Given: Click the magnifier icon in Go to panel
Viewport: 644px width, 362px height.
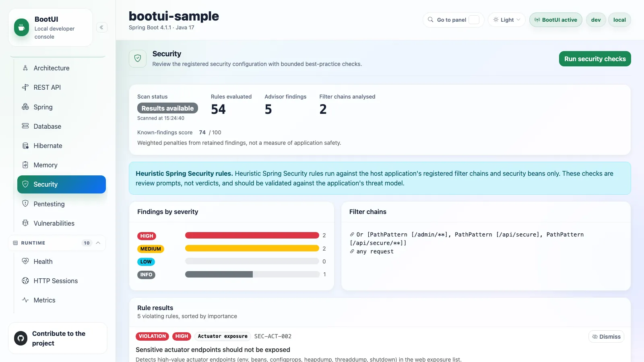Looking at the screenshot, I should click(431, 20).
